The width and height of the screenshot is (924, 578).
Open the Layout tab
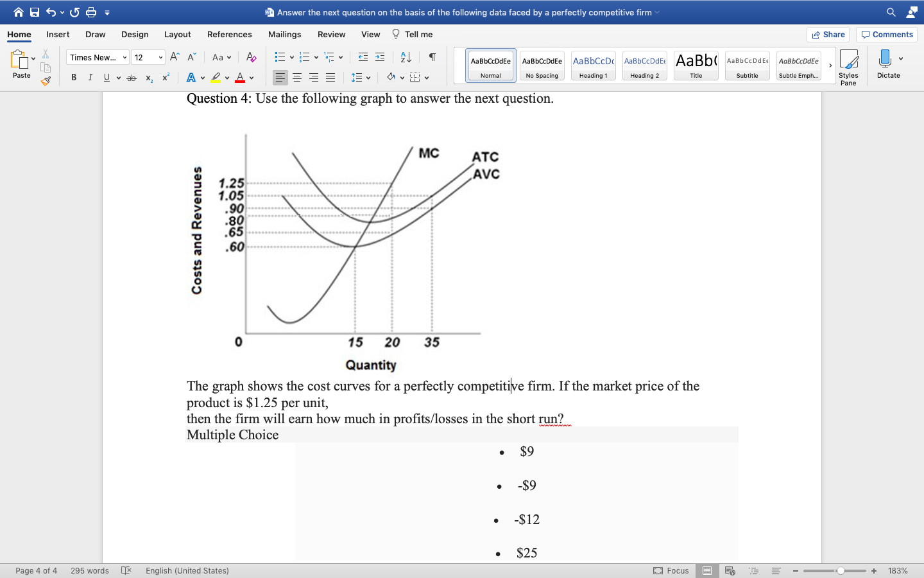click(x=177, y=34)
